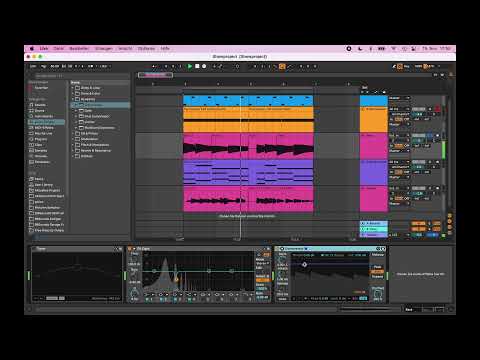The image size is (480, 360).
Task: Open the EQ Eight Mode dropdown
Action: click(262, 263)
